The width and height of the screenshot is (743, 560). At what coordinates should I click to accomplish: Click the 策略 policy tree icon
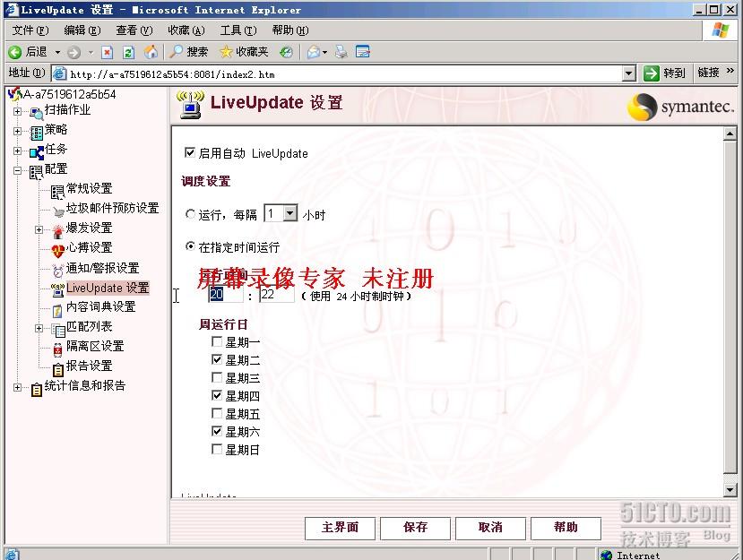[x=37, y=133]
